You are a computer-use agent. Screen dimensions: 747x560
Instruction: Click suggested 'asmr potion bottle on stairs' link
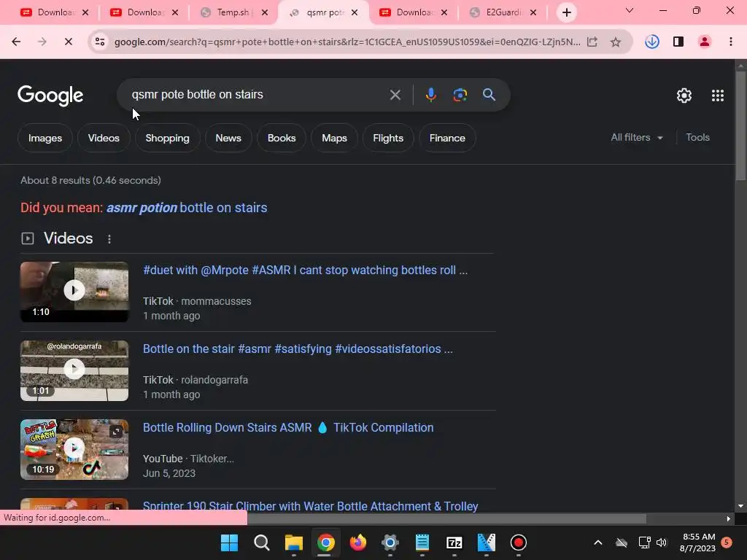click(187, 208)
